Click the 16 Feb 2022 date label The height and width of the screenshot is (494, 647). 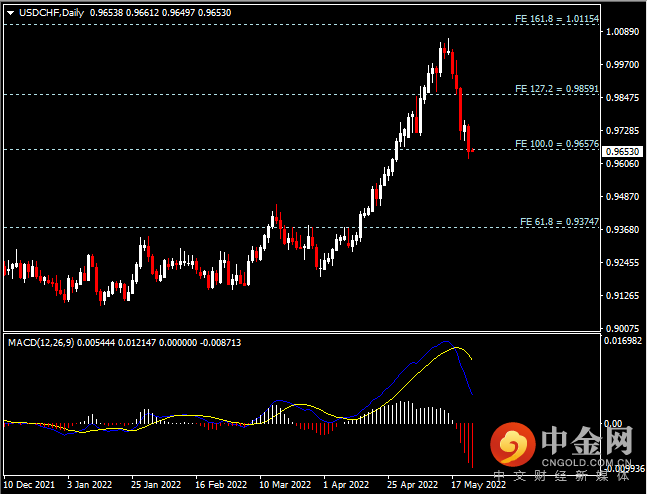[221, 485]
